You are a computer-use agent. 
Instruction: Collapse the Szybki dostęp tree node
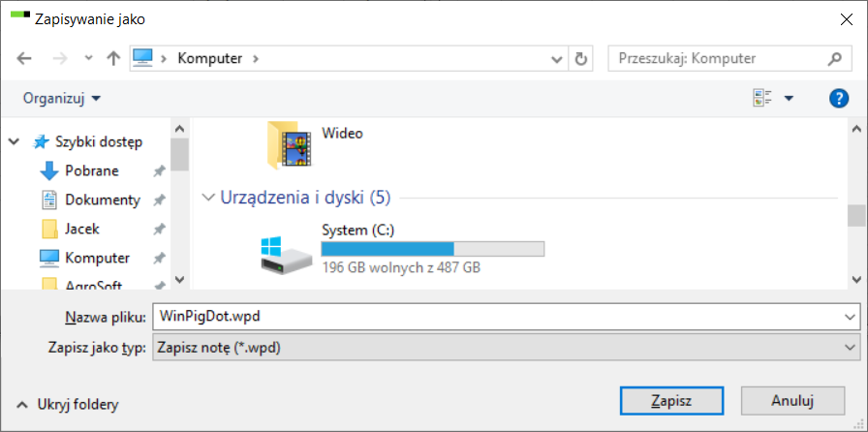click(15, 142)
